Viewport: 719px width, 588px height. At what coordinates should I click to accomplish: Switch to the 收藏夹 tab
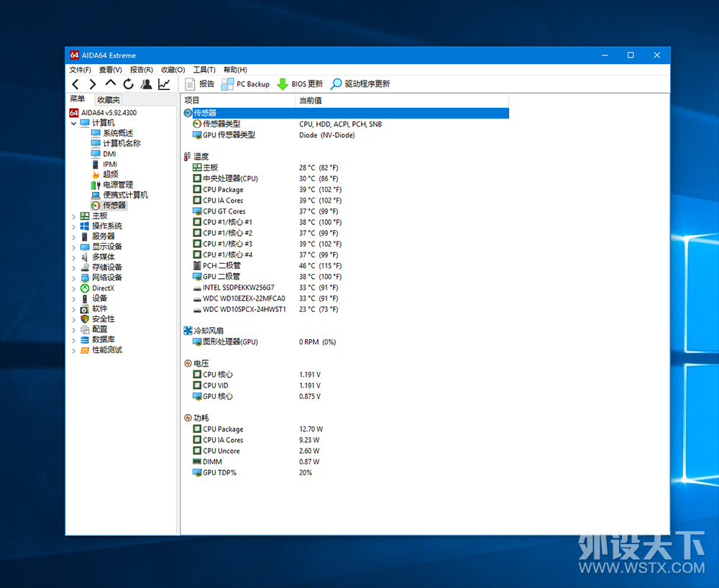pos(109,100)
